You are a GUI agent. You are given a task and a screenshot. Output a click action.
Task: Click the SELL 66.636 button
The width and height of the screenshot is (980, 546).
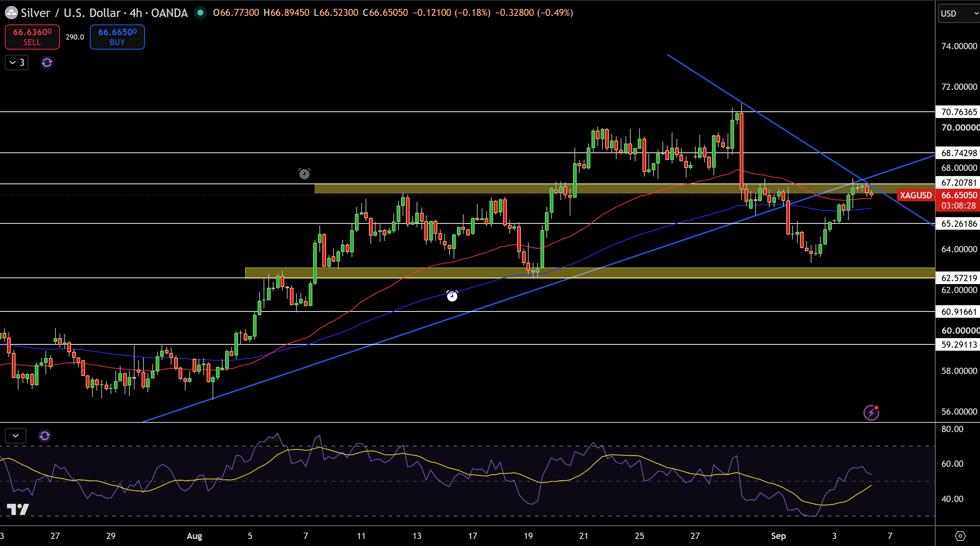pyautogui.click(x=32, y=37)
